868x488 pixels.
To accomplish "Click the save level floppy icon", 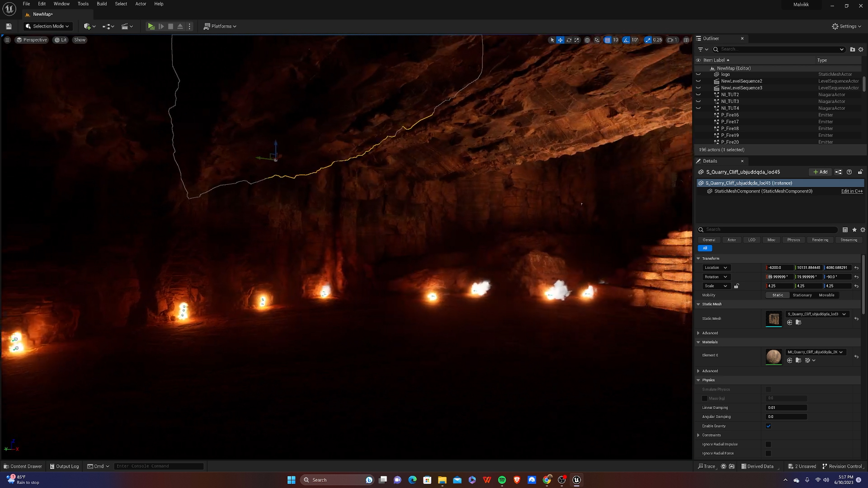I will tap(9, 26).
